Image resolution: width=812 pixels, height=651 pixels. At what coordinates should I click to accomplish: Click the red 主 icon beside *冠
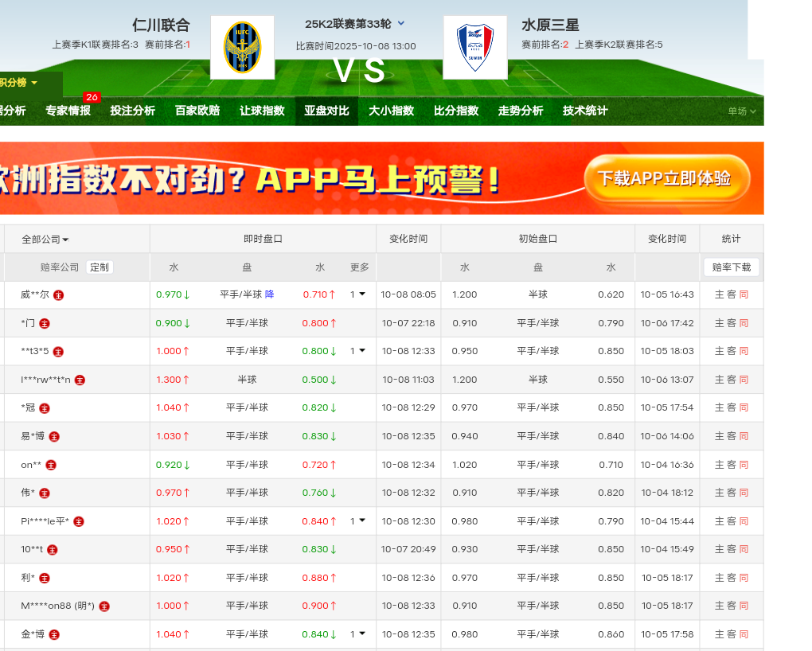pos(45,408)
